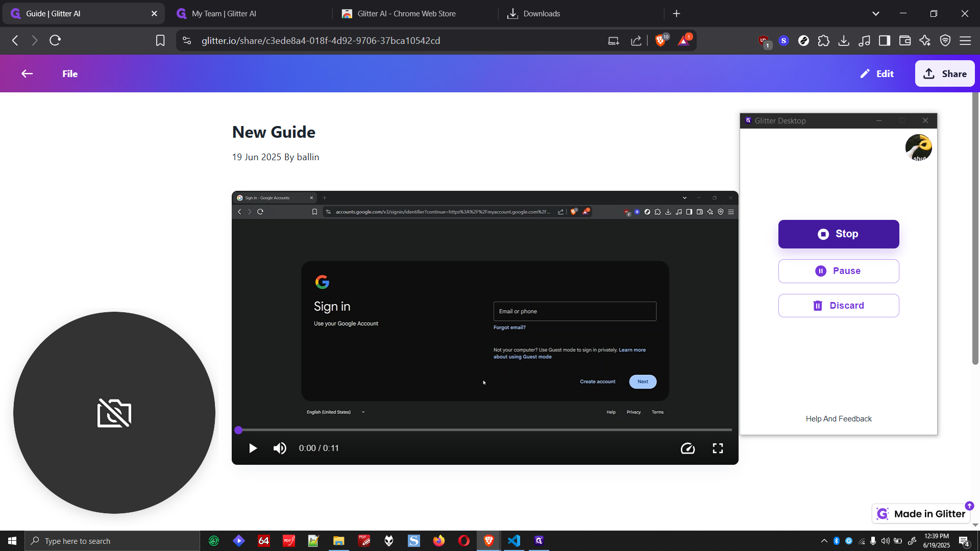The image size is (980, 551).
Task: Open File Explorer from taskbar
Action: [x=339, y=541]
